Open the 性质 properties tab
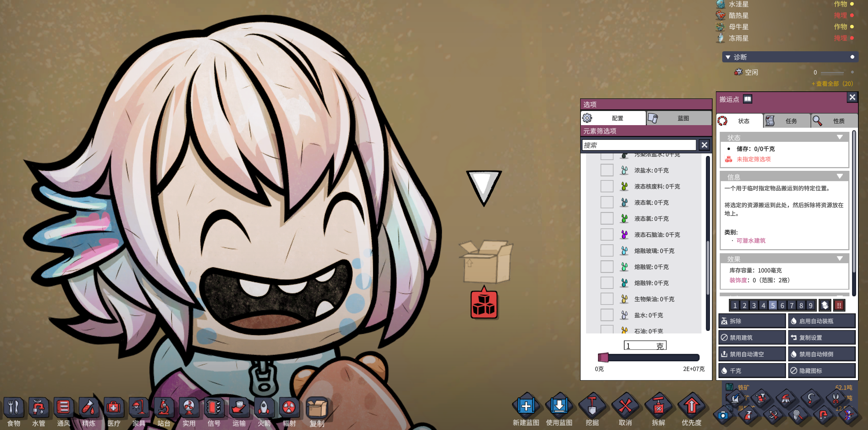Screen dimensions: 868x430 835,121
